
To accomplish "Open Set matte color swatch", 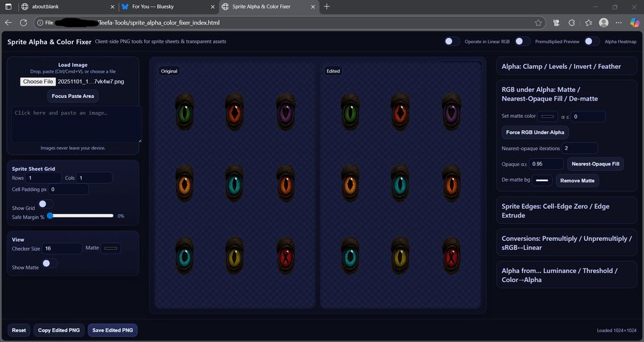I will pos(547,116).
